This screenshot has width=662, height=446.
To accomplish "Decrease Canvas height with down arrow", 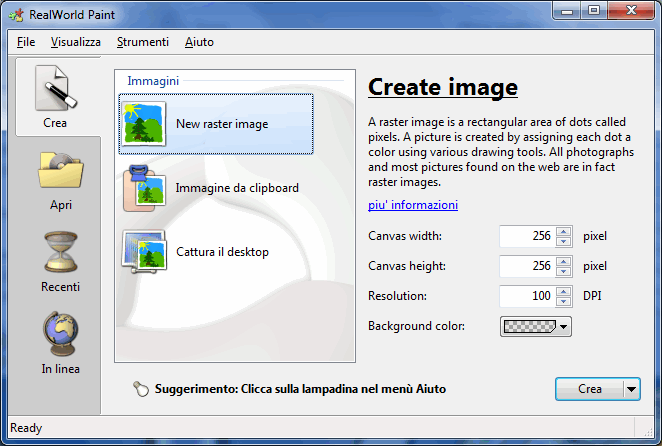I will [564, 271].
